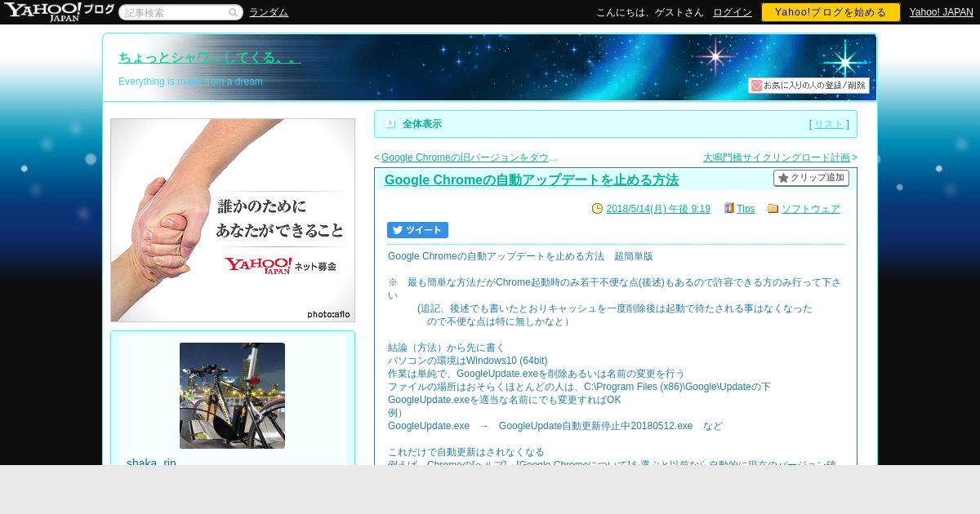Click お気に入りの人の登録/削除 button
The image size is (980, 514).
pyautogui.click(x=808, y=86)
